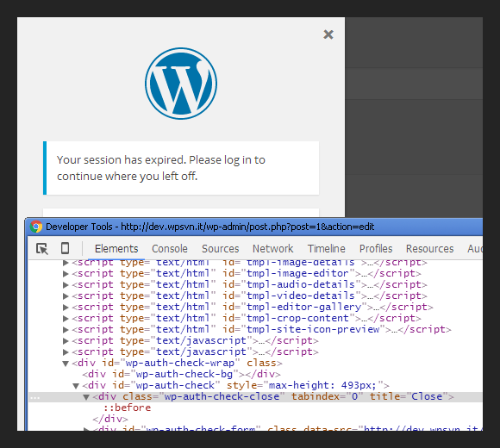Expand the tmpl-image-editor script node
The width and height of the screenshot is (500, 448).
[x=66, y=273]
